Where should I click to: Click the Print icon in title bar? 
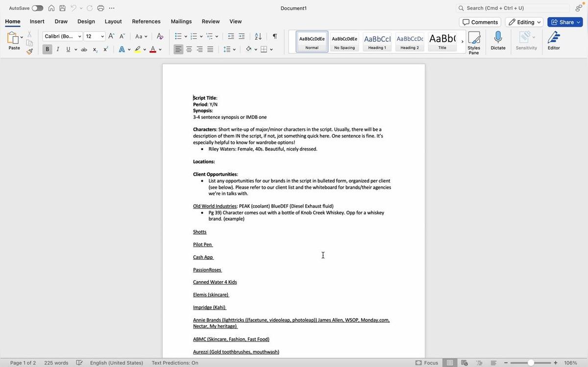click(100, 8)
